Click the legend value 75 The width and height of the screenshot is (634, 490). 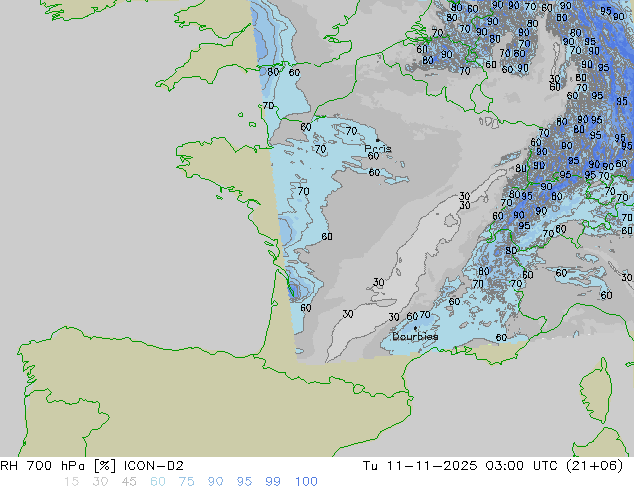[x=186, y=482]
